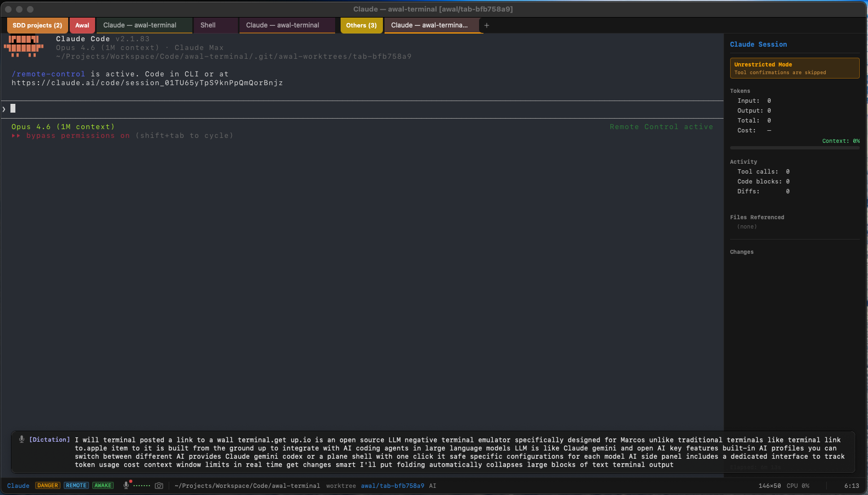The image size is (868, 495).
Task: Click the v2.1.83 version text
Action: [132, 39]
